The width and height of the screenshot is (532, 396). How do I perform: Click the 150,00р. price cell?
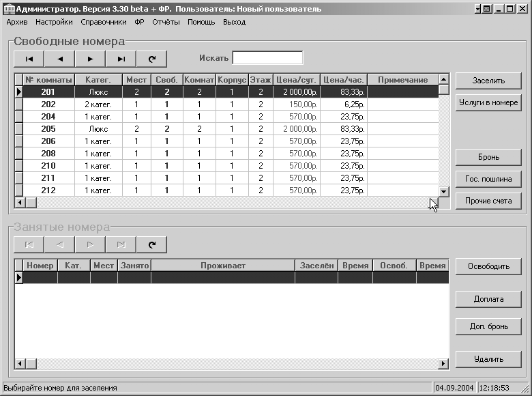point(297,104)
